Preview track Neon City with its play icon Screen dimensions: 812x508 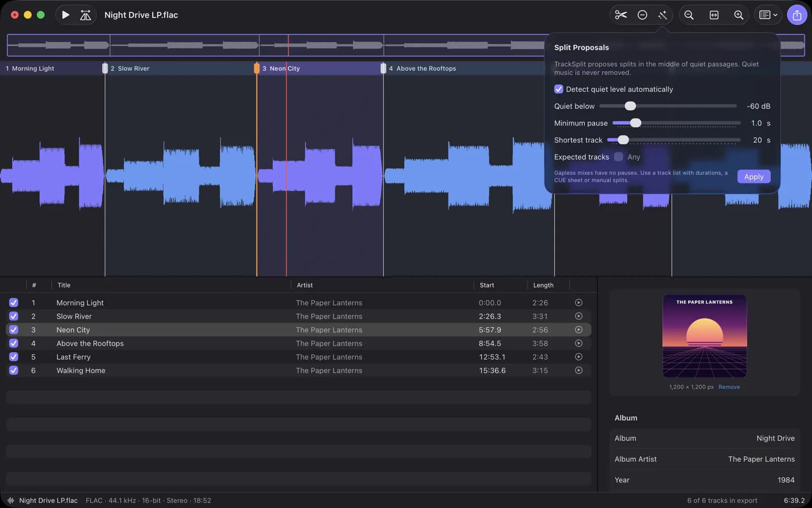579,330
